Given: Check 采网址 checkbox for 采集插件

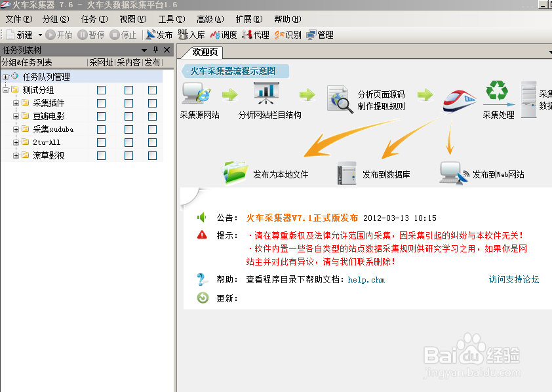Looking at the screenshot, I should tap(102, 103).
